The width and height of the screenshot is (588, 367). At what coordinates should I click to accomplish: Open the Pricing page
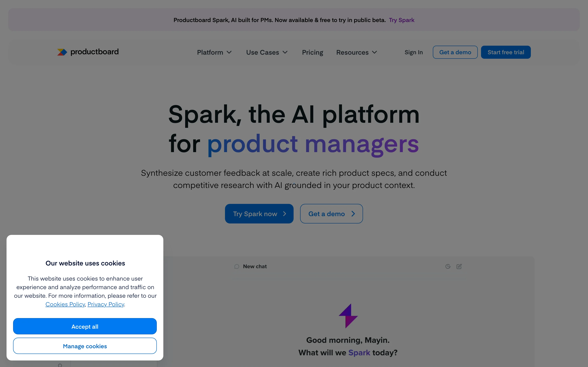click(312, 52)
